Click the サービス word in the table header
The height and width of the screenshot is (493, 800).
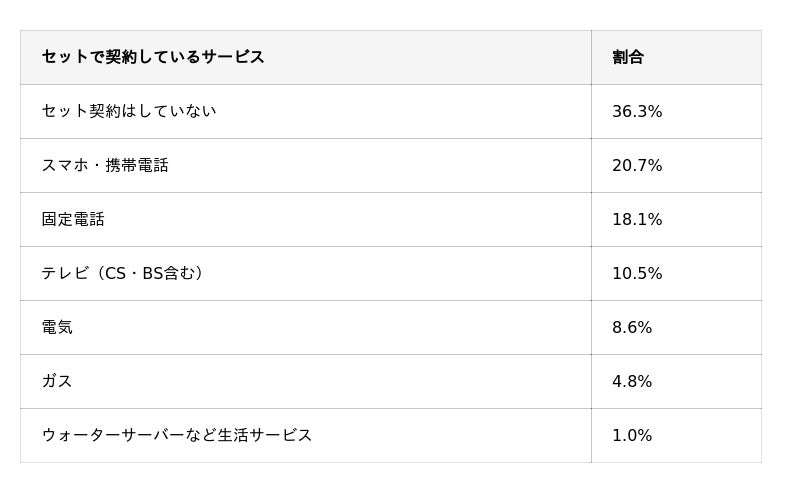pos(233,57)
